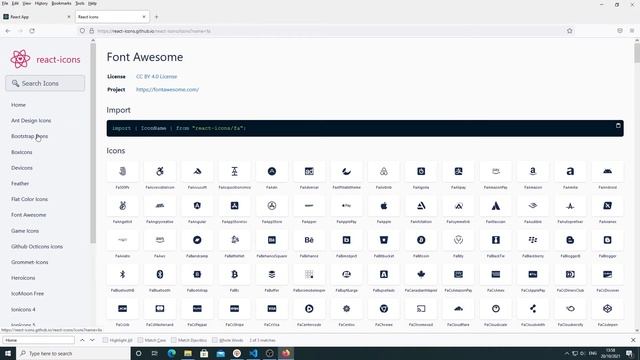Viewport: 640px width, 360px height.
Task: Open Ant Design Icons in sidebar
Action: click(31, 120)
